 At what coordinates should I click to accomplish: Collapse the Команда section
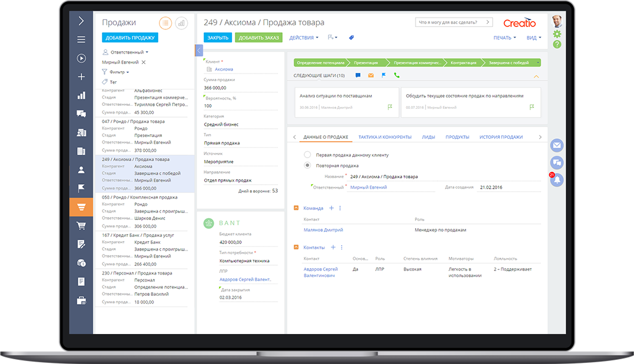(296, 208)
